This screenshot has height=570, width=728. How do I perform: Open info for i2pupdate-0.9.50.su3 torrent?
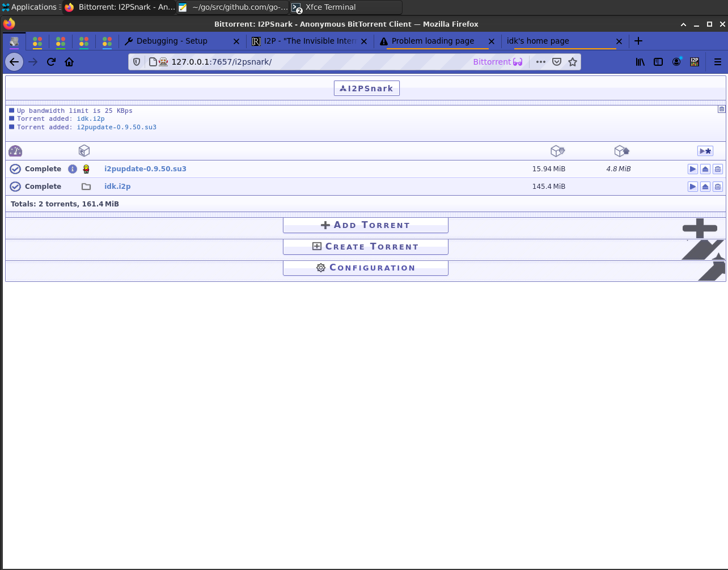73,169
